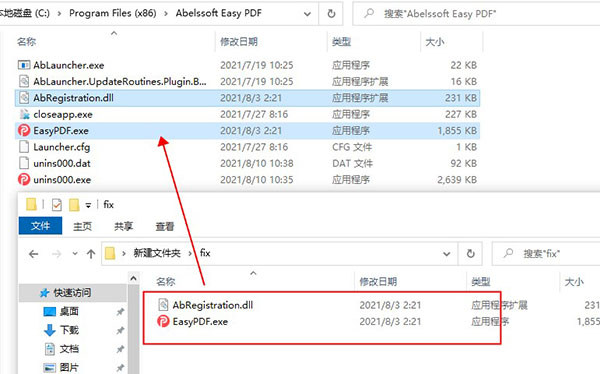Click EasyPDF.exe icon in fix window

(x=163, y=321)
